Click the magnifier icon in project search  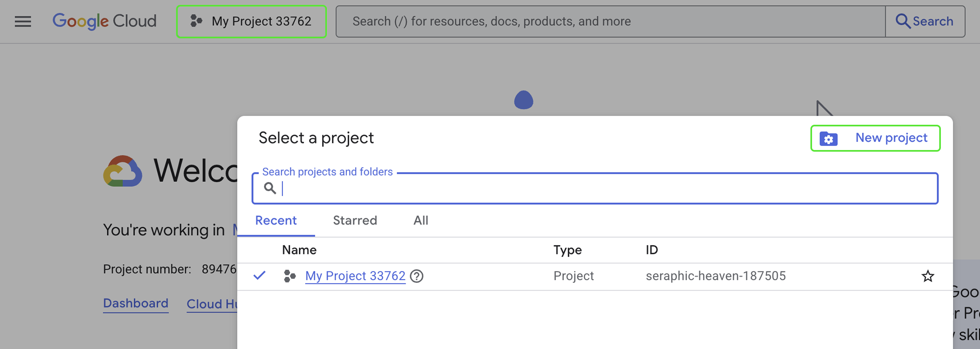pos(270,188)
